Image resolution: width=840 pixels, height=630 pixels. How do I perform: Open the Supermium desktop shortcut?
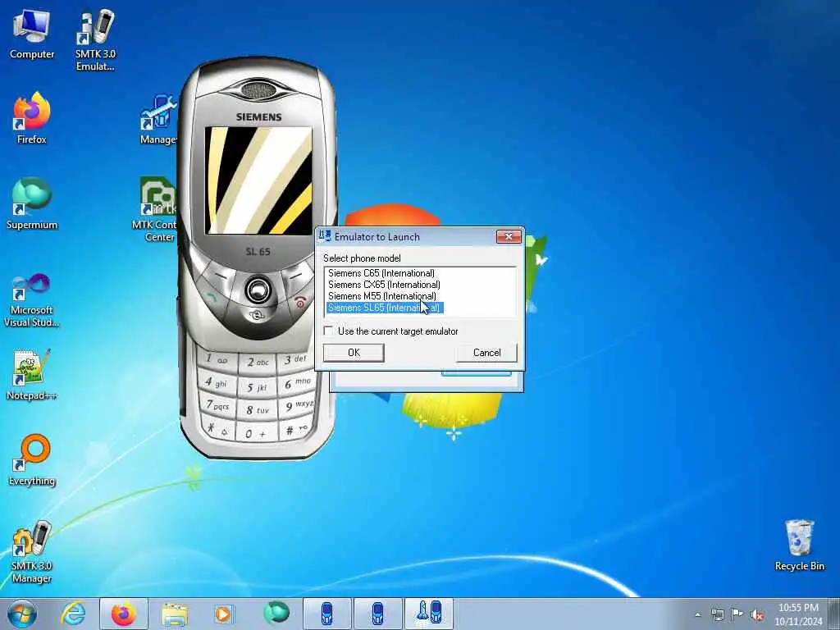point(32,203)
